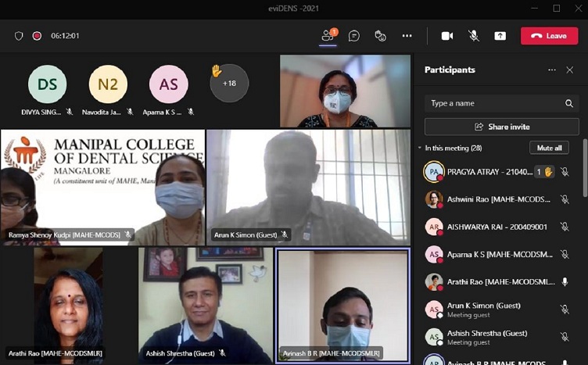Close the Participants panel with X
This screenshot has width=588, height=365.
pos(570,70)
